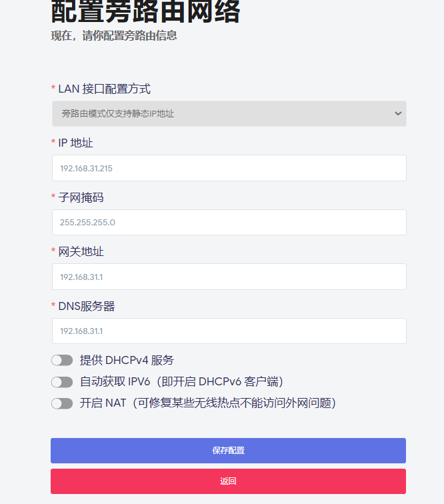The height and width of the screenshot is (504, 444).
Task: Click the 配置旁路由网络 page heading
Action: point(145,11)
